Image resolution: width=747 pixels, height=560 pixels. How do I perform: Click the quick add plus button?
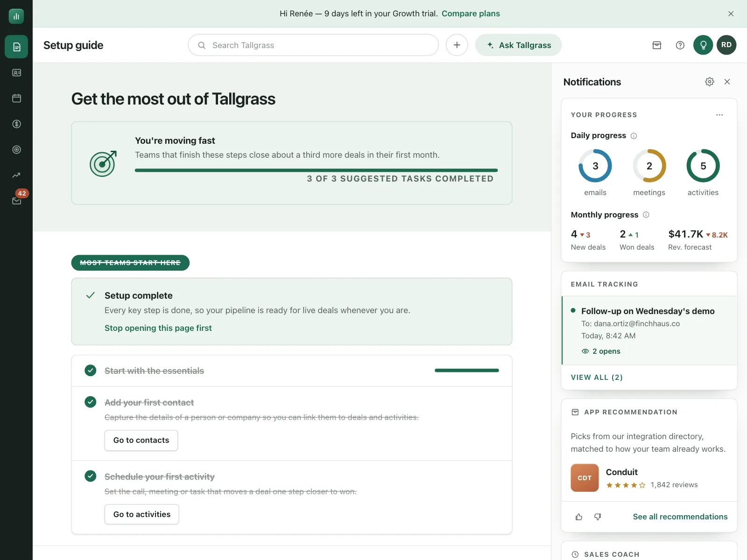click(457, 45)
